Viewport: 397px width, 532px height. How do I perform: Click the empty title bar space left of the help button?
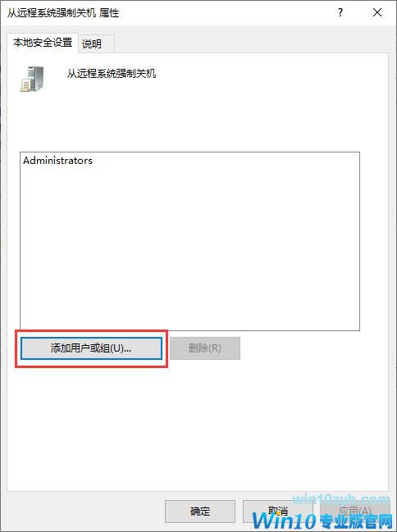(224, 12)
